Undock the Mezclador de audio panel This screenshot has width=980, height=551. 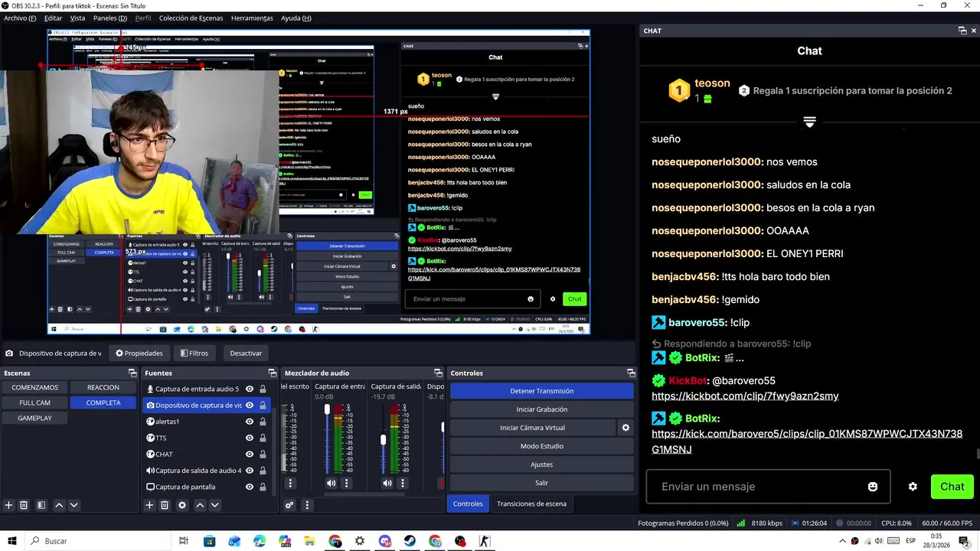[439, 373]
